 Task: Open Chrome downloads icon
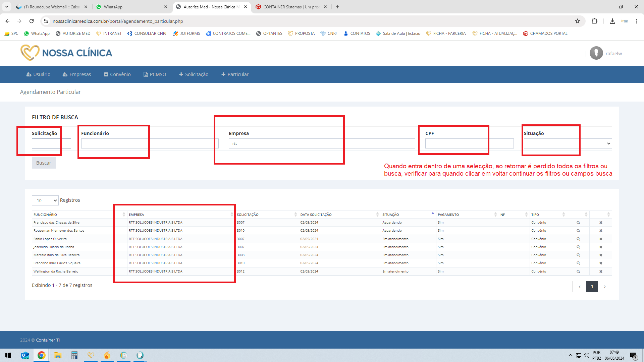[x=612, y=21]
